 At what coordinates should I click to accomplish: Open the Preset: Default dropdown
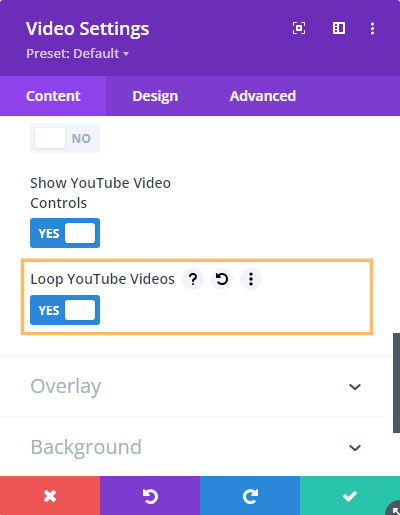point(77,53)
